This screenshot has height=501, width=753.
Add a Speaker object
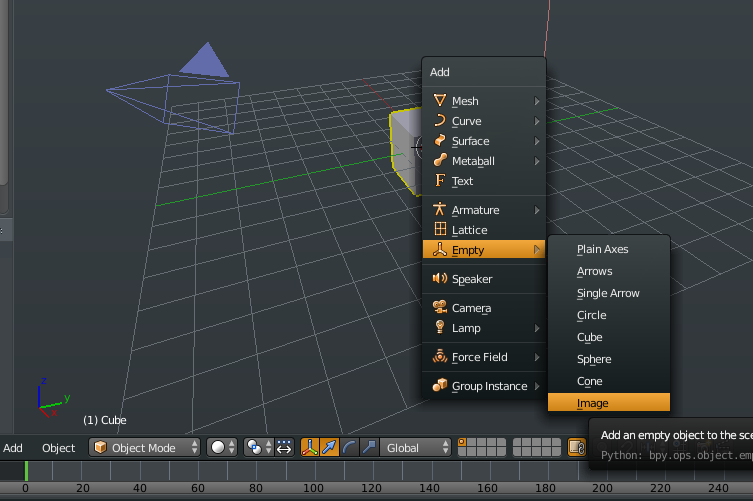point(484,279)
